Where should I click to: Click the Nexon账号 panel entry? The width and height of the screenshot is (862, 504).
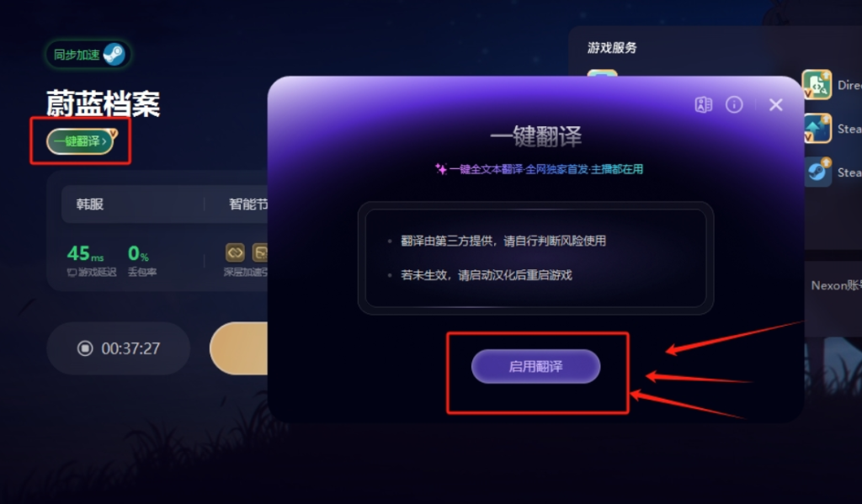(x=836, y=285)
